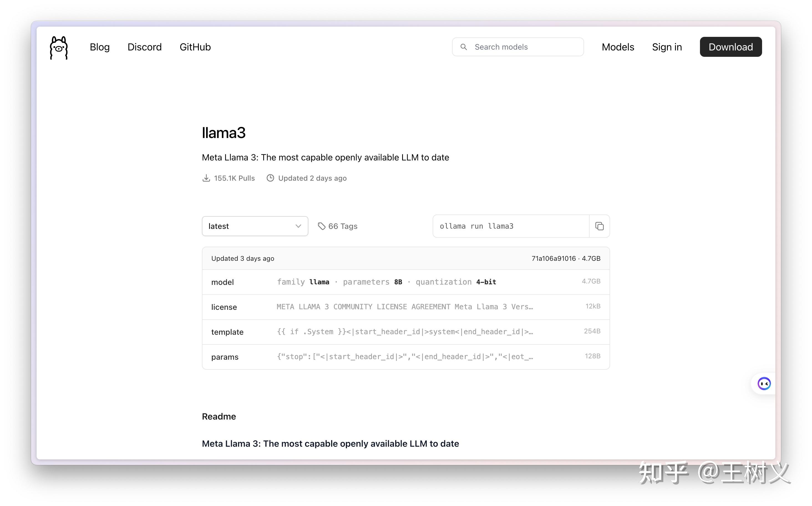This screenshot has width=812, height=506.
Task: Open the params file row
Action: 405,357
